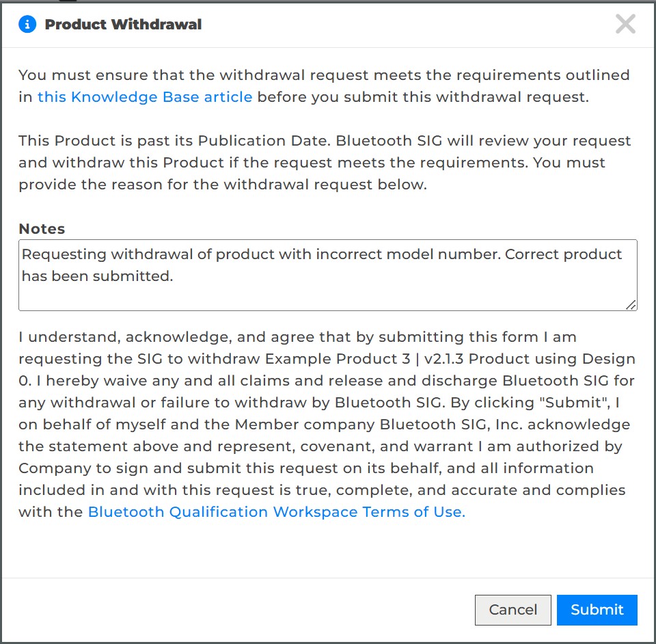The height and width of the screenshot is (644, 656).
Task: Click the Notes label
Action: tap(42, 229)
